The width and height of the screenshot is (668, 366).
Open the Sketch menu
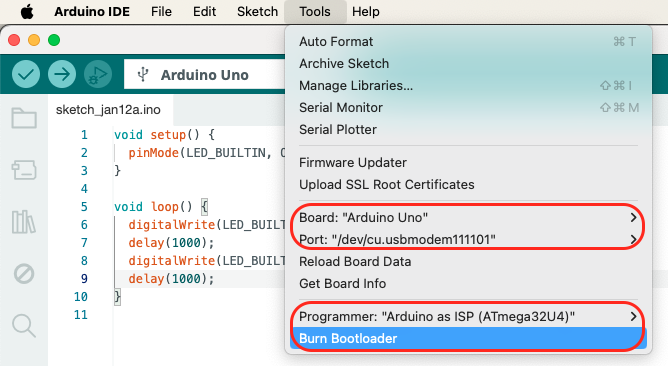click(x=257, y=12)
